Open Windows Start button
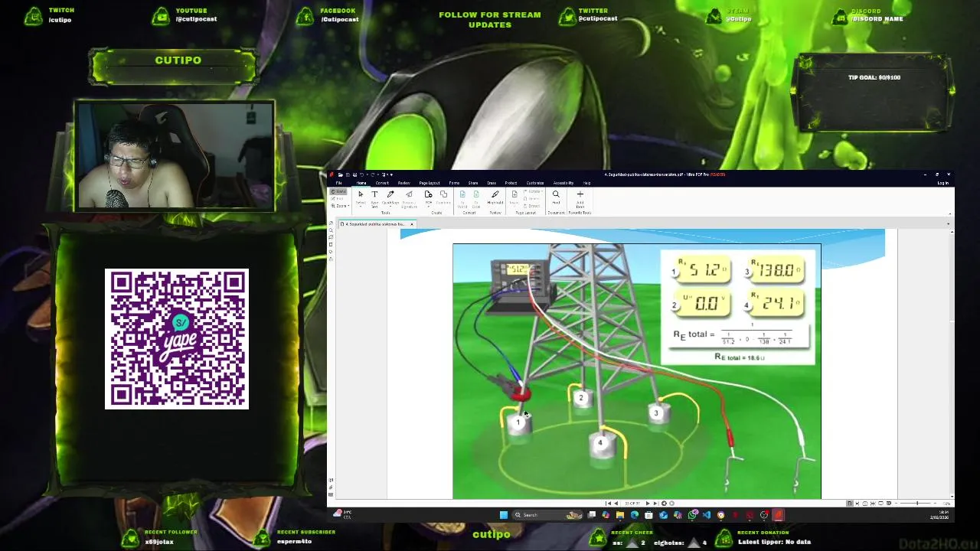The height and width of the screenshot is (551, 980). pos(504,515)
